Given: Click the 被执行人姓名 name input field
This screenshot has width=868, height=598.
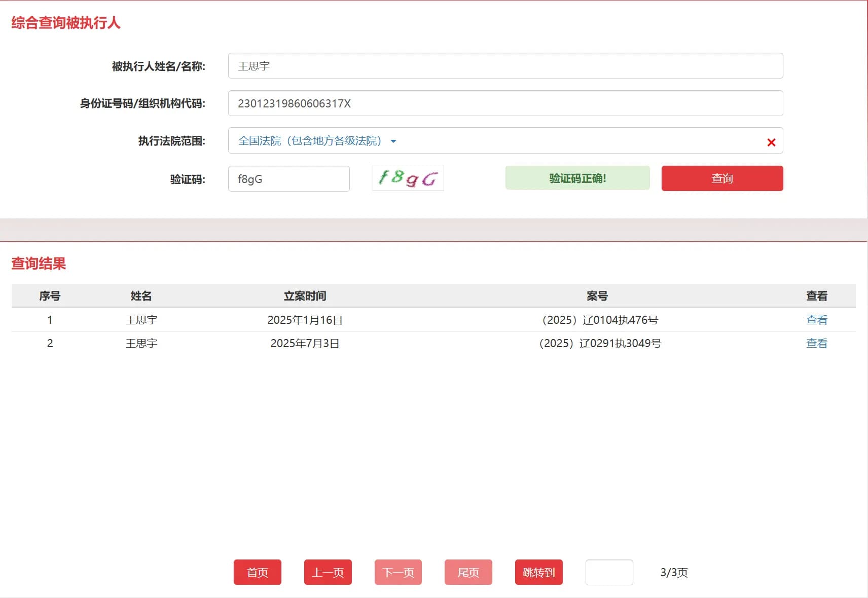Looking at the screenshot, I should pyautogui.click(x=505, y=65).
